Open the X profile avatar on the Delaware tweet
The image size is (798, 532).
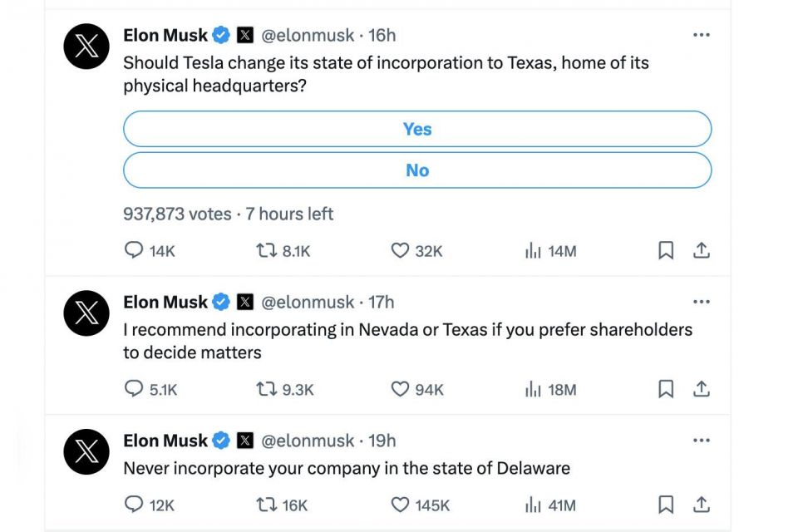[x=86, y=451]
